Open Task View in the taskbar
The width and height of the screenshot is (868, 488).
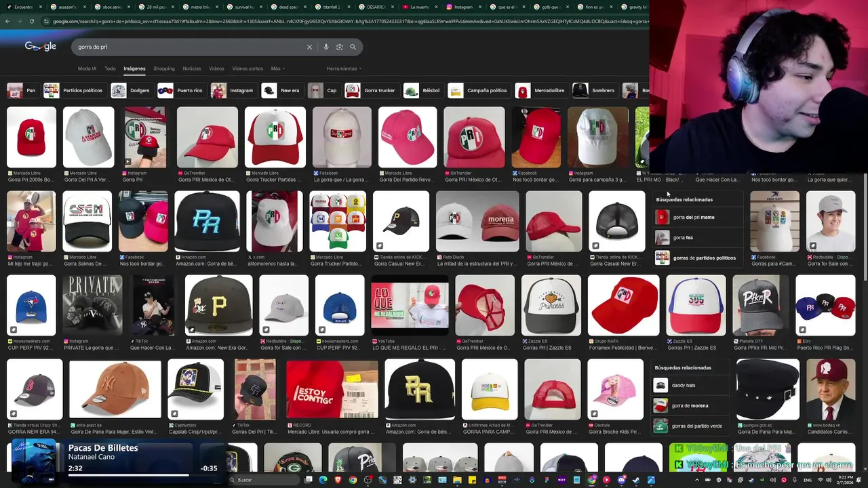(x=308, y=480)
